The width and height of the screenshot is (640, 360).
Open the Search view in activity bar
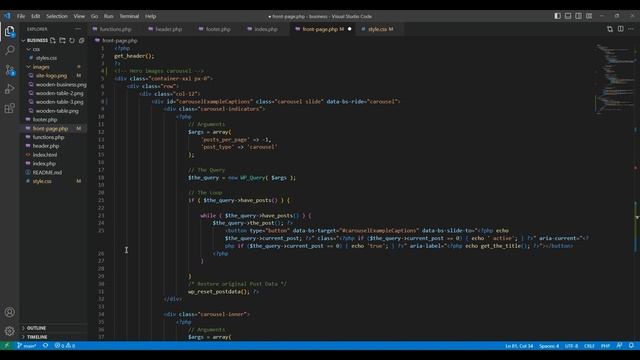pos(9,50)
